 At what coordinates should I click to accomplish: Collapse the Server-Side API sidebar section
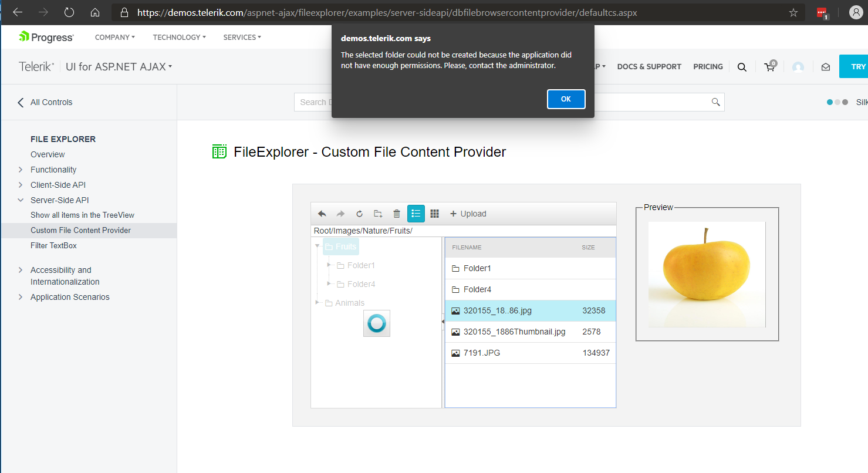click(21, 200)
